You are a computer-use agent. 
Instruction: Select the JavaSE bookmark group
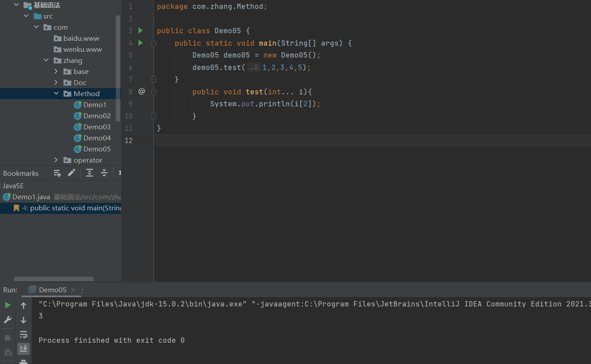13,186
